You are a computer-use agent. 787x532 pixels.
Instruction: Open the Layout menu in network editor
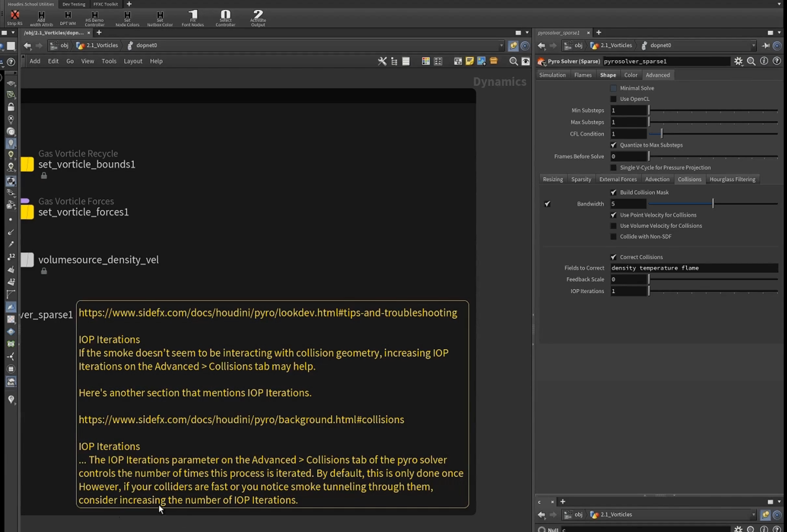click(133, 61)
